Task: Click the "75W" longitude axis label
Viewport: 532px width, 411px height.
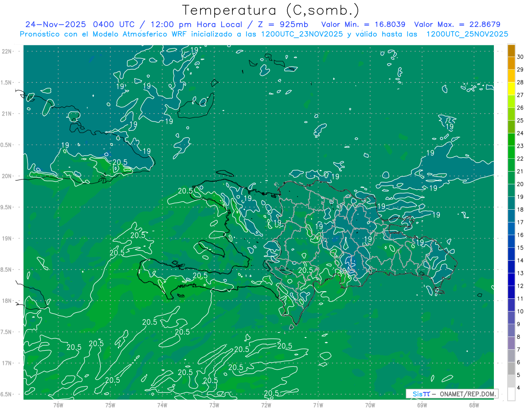Action: pyautogui.click(x=110, y=405)
